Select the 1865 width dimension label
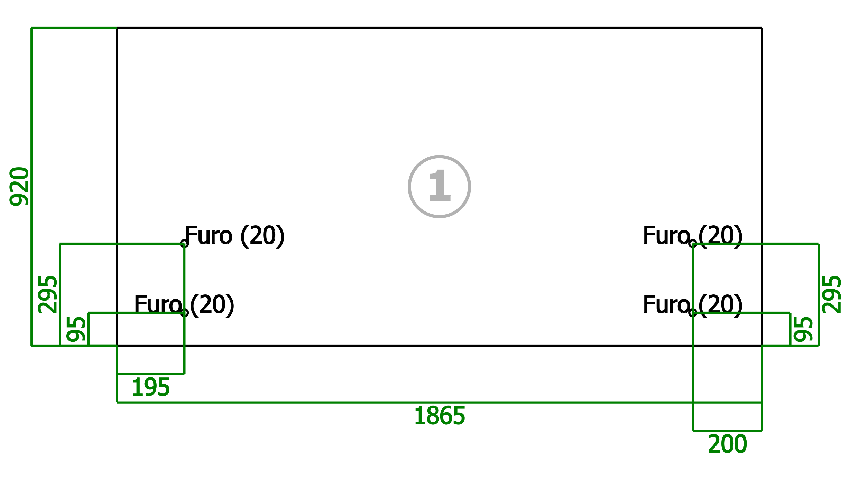 click(x=439, y=416)
